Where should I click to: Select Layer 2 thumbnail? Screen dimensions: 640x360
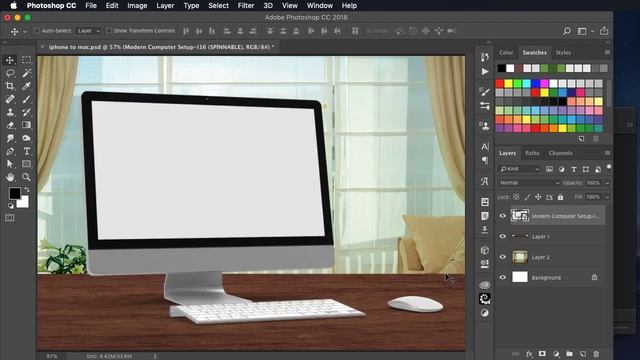click(x=520, y=257)
